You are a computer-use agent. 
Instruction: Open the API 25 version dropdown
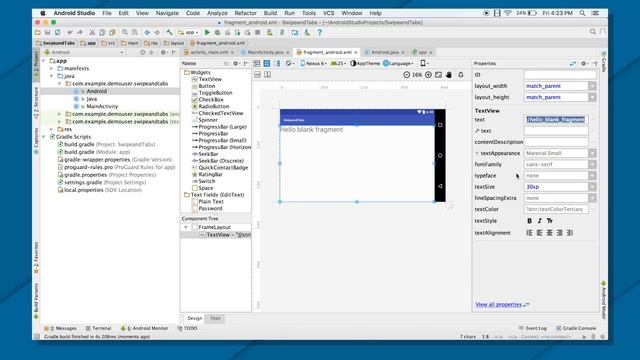pos(338,63)
